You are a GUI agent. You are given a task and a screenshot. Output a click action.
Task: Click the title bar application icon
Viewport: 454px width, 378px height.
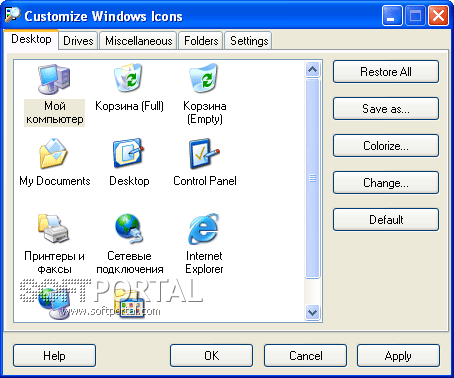click(12, 15)
